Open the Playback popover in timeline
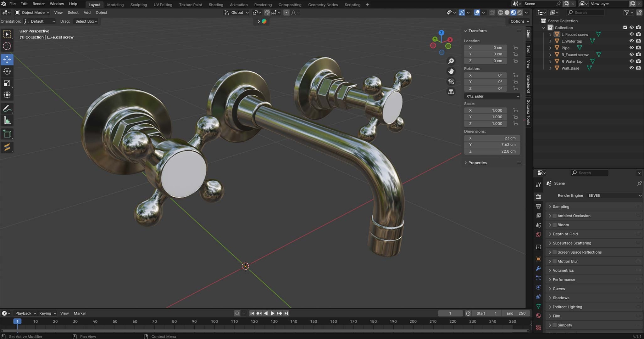Screen dimensions: 644x339 point(25,314)
